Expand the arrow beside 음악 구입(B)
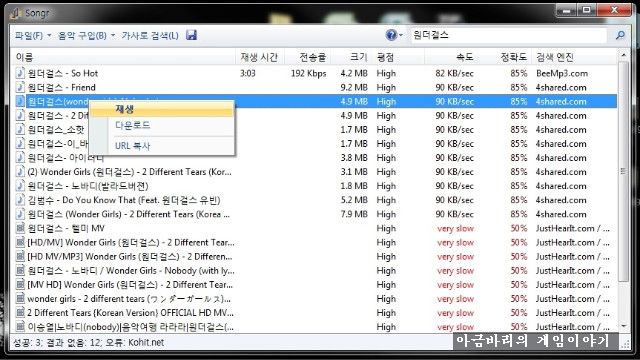 (113, 36)
